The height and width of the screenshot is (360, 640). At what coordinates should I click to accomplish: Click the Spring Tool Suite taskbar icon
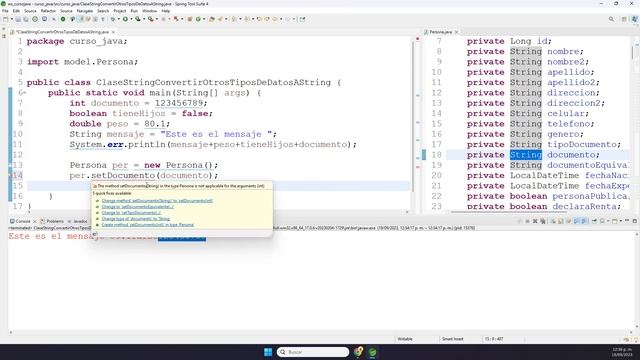(x=372, y=352)
